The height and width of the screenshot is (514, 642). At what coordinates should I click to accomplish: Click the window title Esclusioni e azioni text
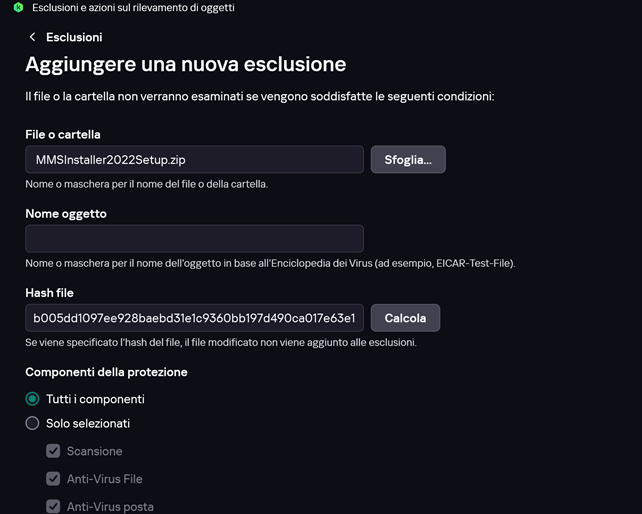click(x=133, y=7)
